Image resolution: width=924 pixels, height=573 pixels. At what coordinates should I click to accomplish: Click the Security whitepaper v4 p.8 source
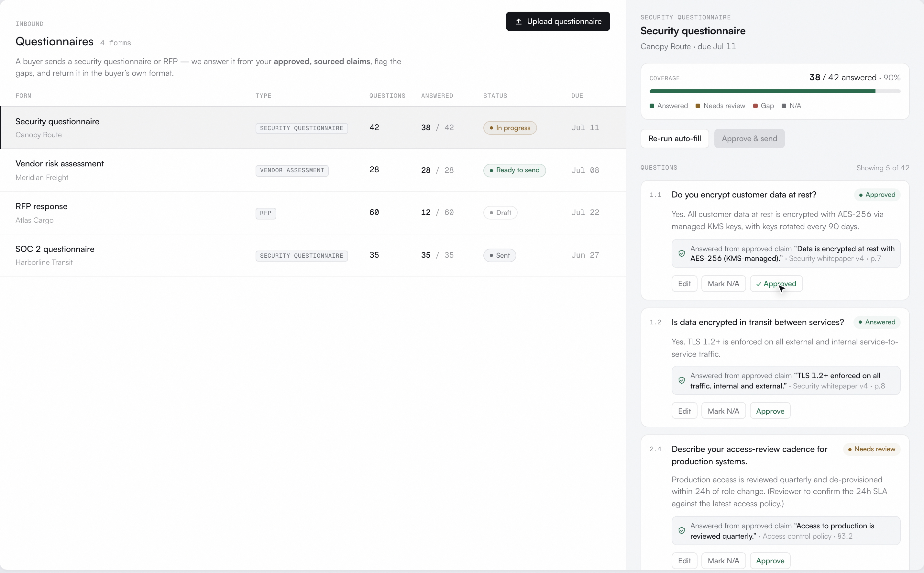coord(839,386)
